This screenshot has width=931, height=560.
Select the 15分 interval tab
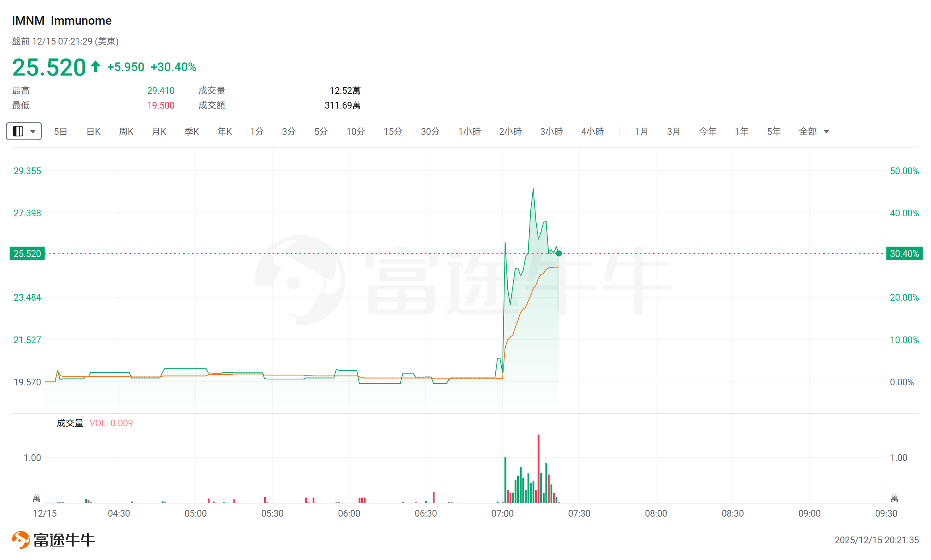(x=393, y=131)
